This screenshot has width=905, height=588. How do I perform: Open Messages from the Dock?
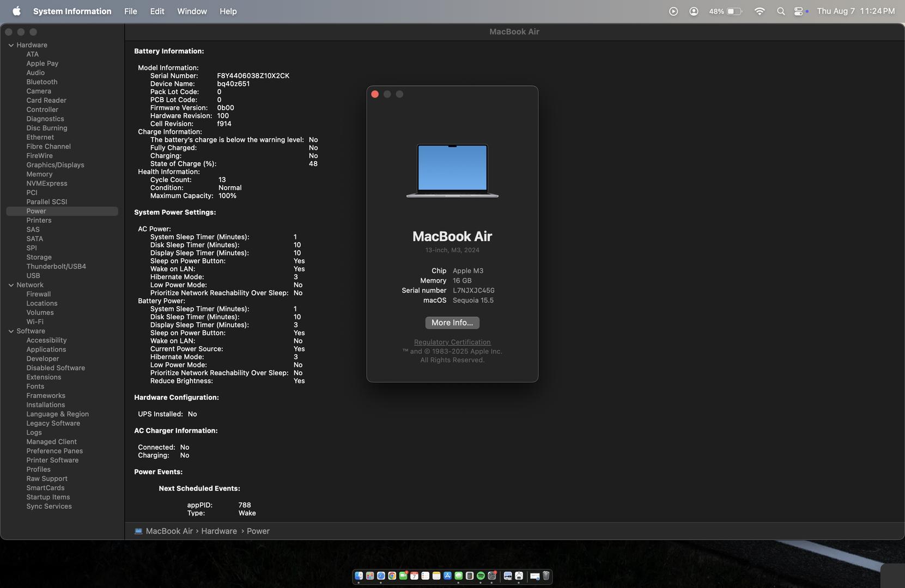click(459, 575)
